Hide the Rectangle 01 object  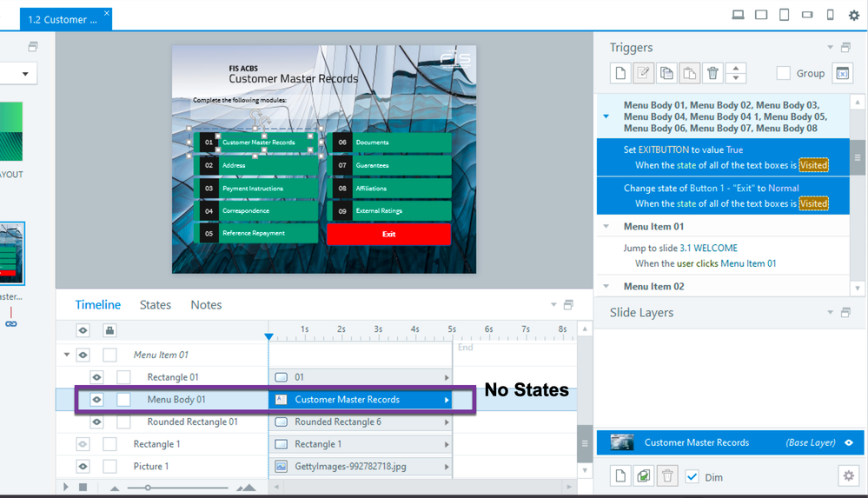[x=96, y=377]
